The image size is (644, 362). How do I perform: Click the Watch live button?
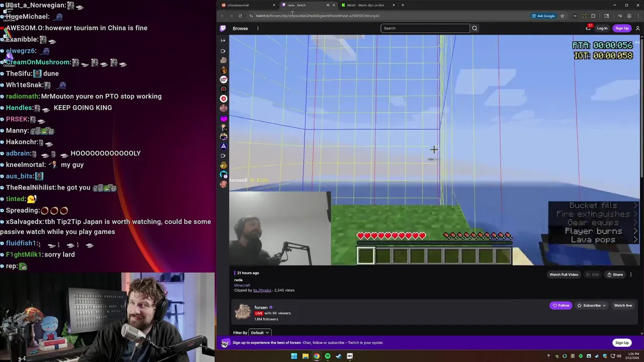[623, 305]
